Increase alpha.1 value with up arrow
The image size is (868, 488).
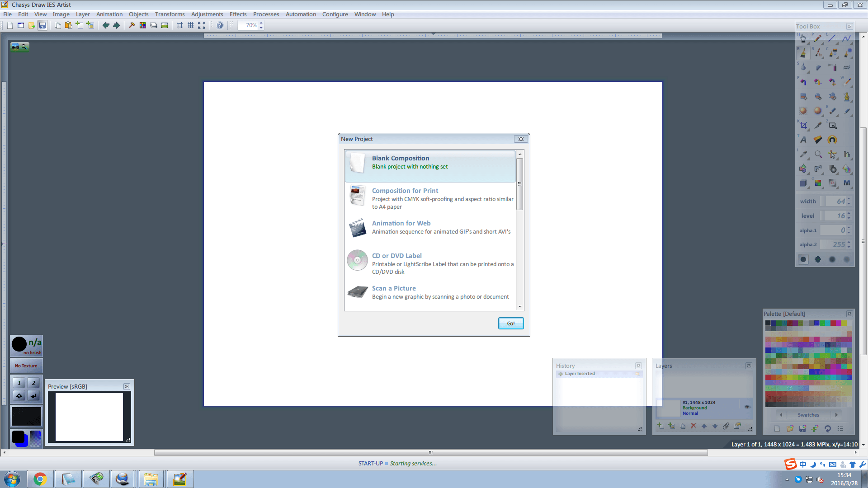[849, 228]
